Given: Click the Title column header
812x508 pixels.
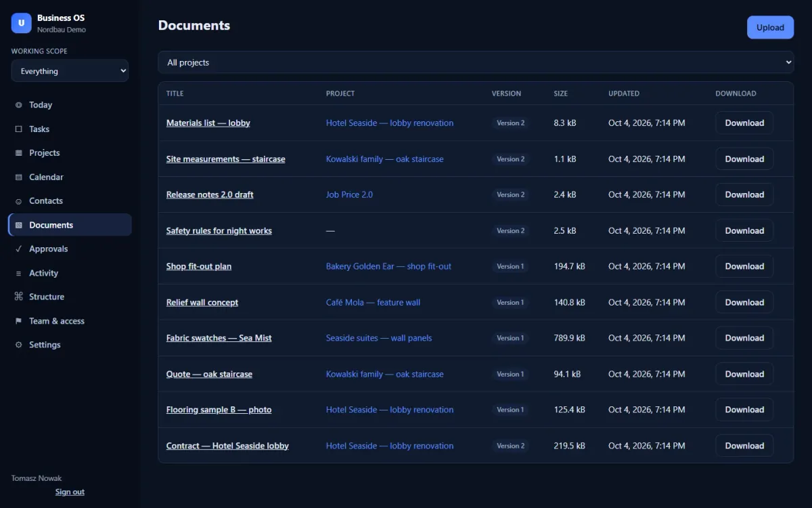Looking at the screenshot, I should click(x=175, y=93).
